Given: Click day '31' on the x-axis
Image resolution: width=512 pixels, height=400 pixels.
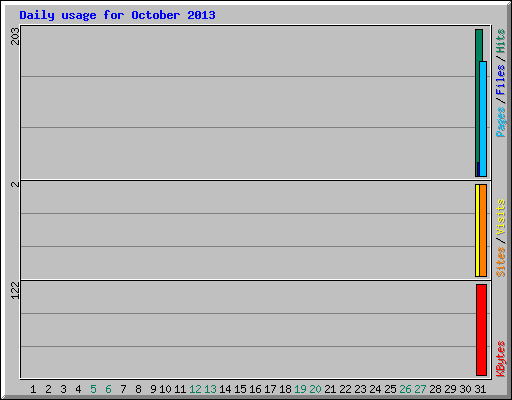Looking at the screenshot, I should tap(480, 389).
